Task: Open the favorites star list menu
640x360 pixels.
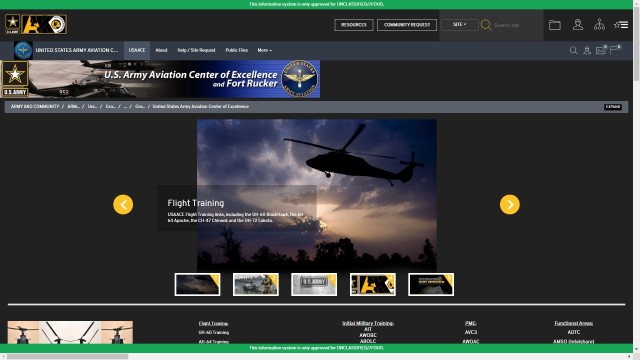Action: pyautogui.click(x=621, y=25)
